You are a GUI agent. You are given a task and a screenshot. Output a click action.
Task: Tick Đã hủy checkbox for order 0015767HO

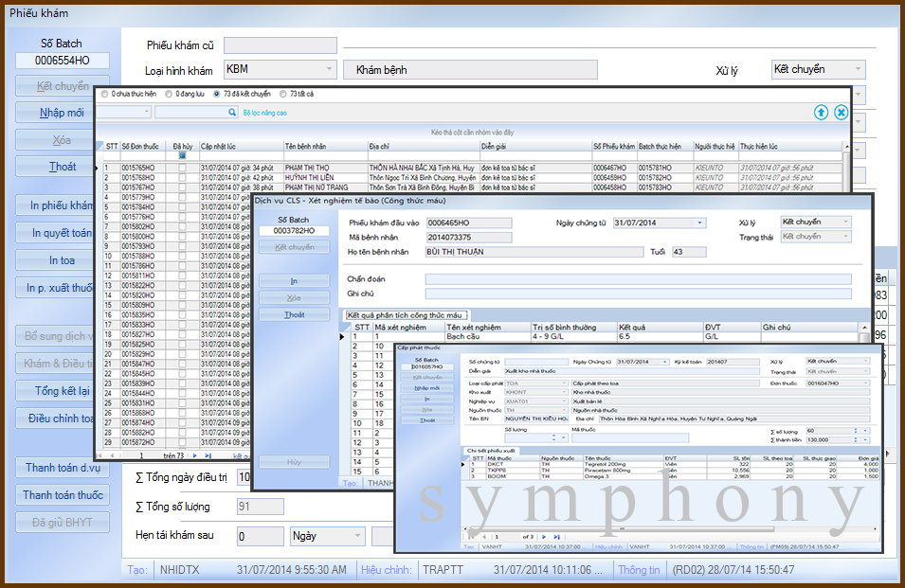pyautogui.click(x=182, y=187)
